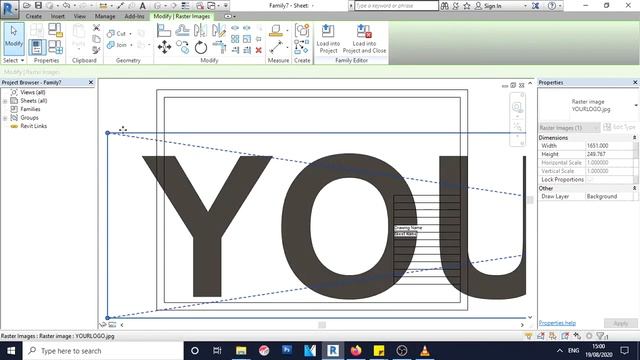Toggle the Lock Proportions checkbox
The image size is (640, 360).
pos(590,180)
